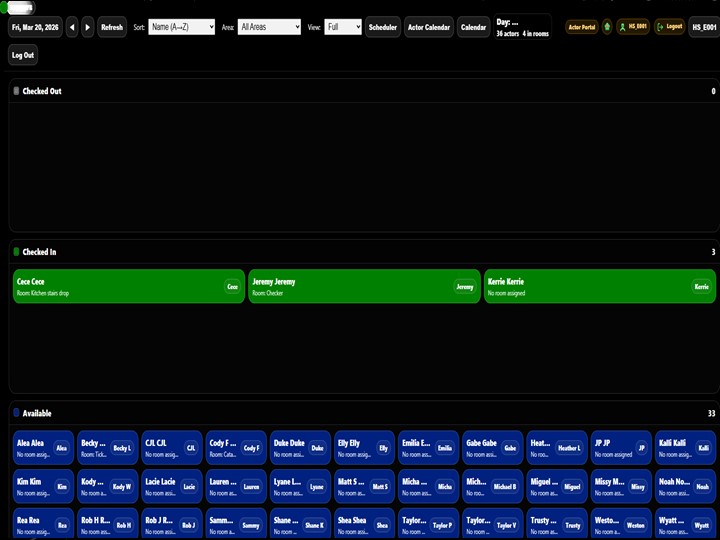Viewport: 720px width, 540px height.
Task: Select the Kerrie Kerrie checked-in card
Action: [600, 286]
